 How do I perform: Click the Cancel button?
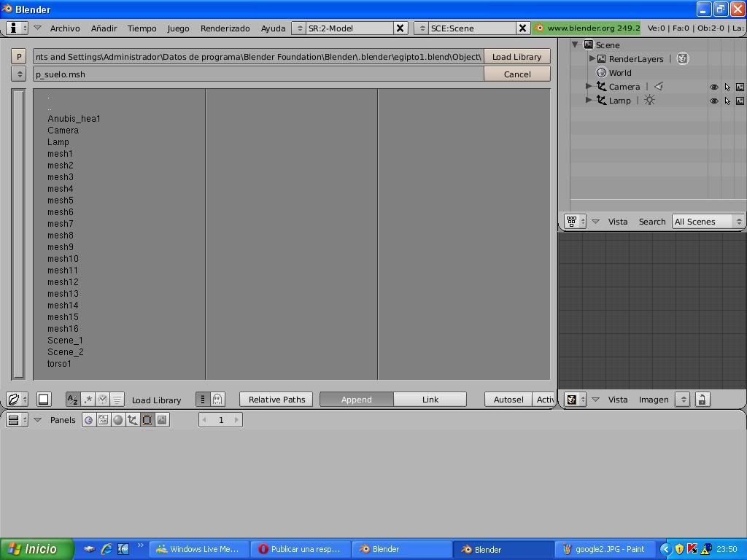(x=517, y=74)
